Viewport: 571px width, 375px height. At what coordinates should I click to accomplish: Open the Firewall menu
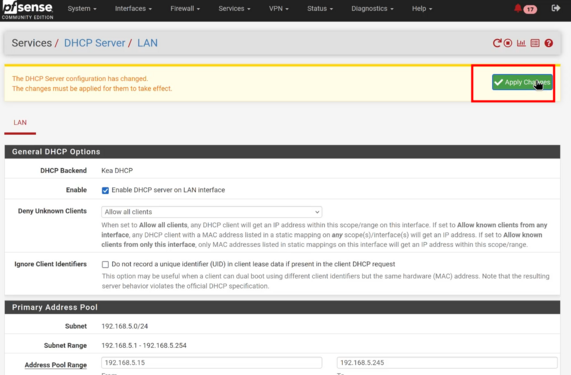pos(185,9)
